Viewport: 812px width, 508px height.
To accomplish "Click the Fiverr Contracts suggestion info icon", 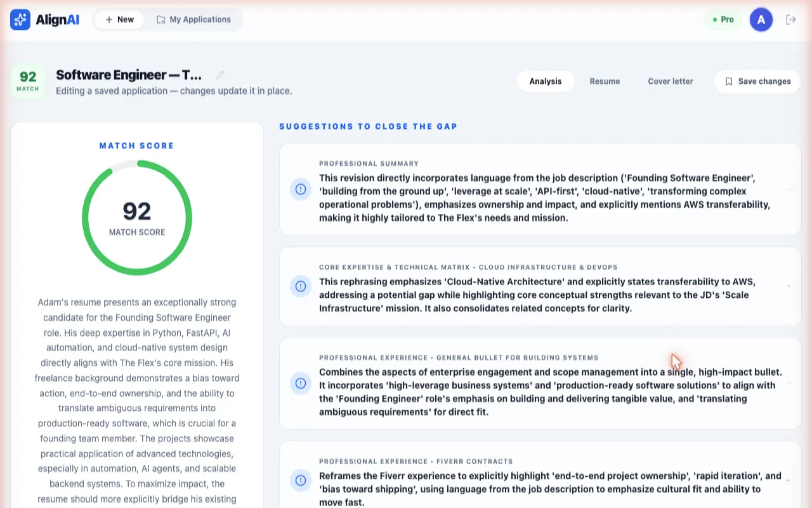I will [x=301, y=481].
